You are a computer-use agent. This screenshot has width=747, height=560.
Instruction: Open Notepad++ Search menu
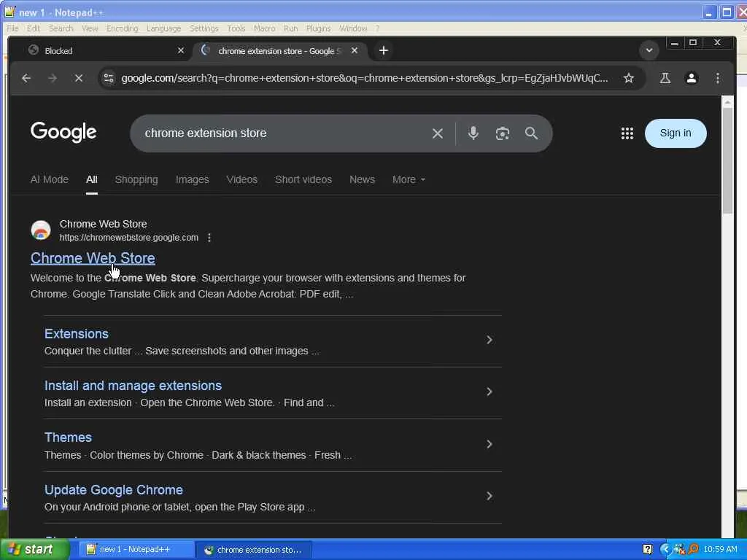[x=61, y=28]
